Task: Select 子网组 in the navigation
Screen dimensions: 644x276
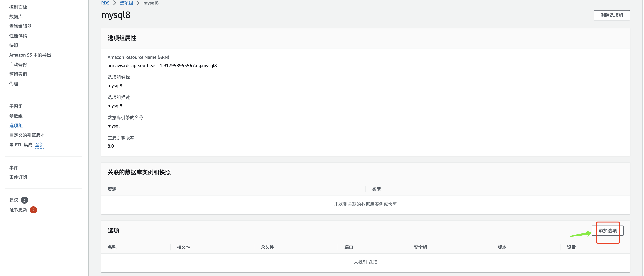Action: pos(16,106)
